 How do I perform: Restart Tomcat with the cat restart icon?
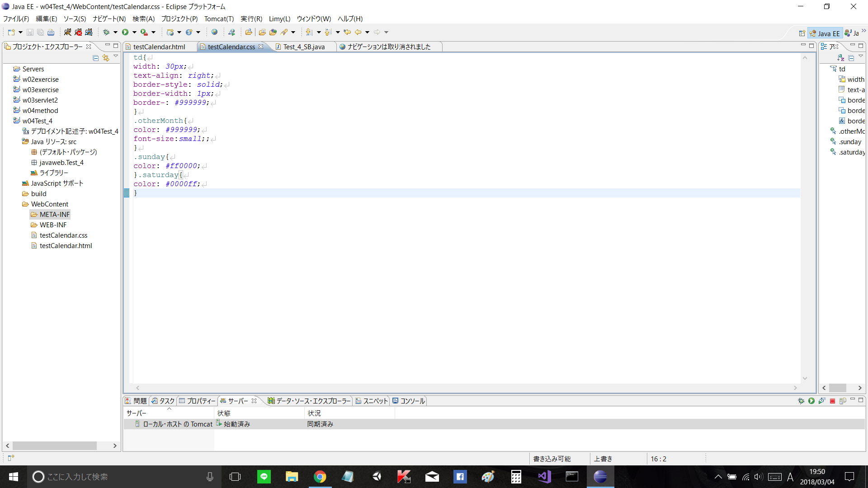[89, 32]
